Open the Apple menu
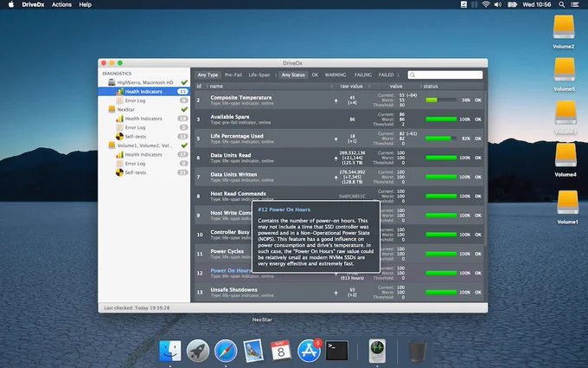The width and height of the screenshot is (588, 368). (x=11, y=4)
